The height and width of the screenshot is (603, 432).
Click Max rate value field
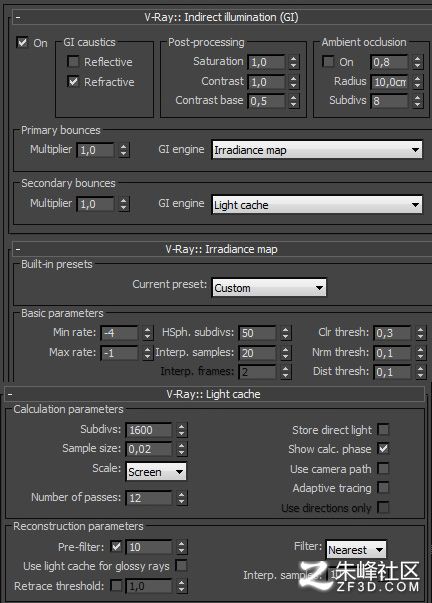tap(120, 353)
